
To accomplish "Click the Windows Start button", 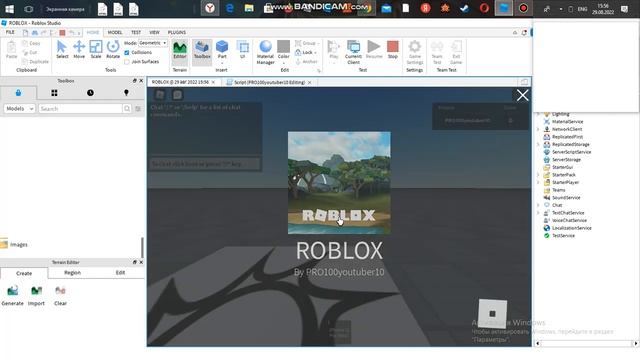I will click(9, 8).
